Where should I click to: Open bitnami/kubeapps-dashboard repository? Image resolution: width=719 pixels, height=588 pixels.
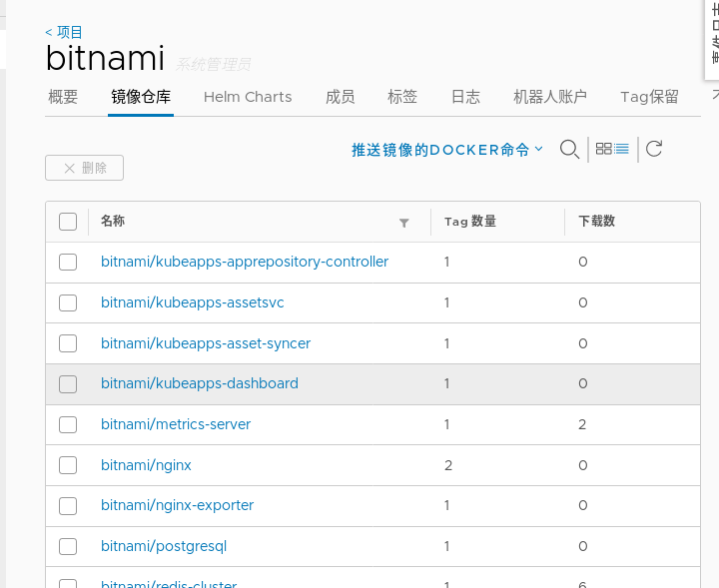[x=200, y=383]
